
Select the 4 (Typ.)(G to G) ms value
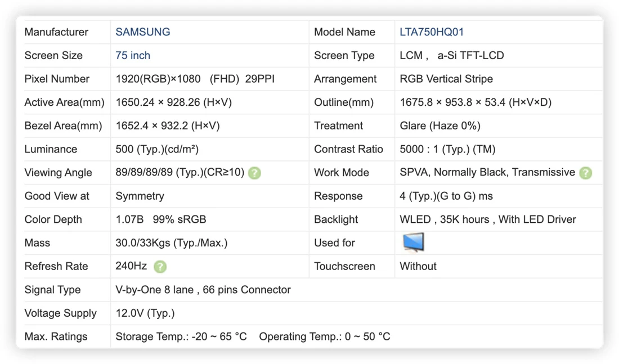click(x=446, y=196)
